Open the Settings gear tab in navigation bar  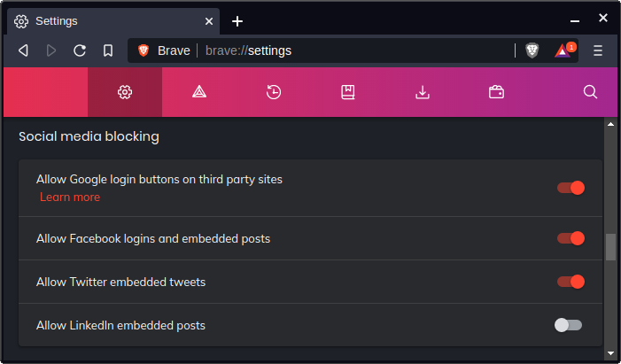(125, 92)
